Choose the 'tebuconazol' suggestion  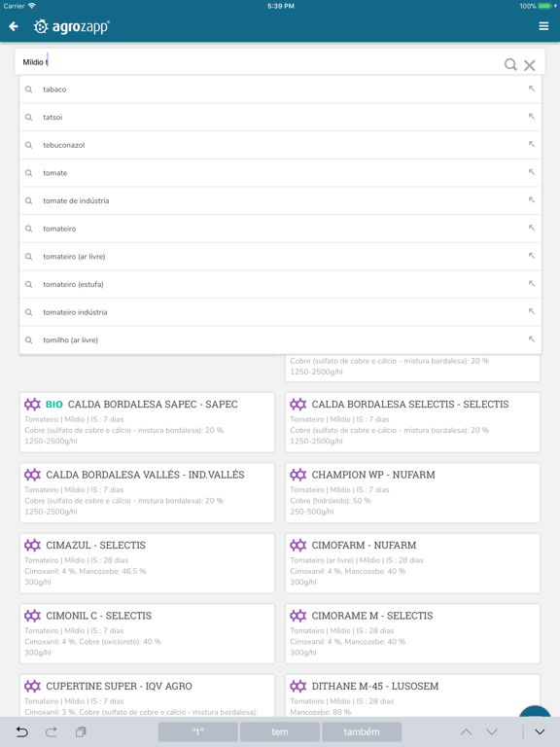(x=280, y=145)
